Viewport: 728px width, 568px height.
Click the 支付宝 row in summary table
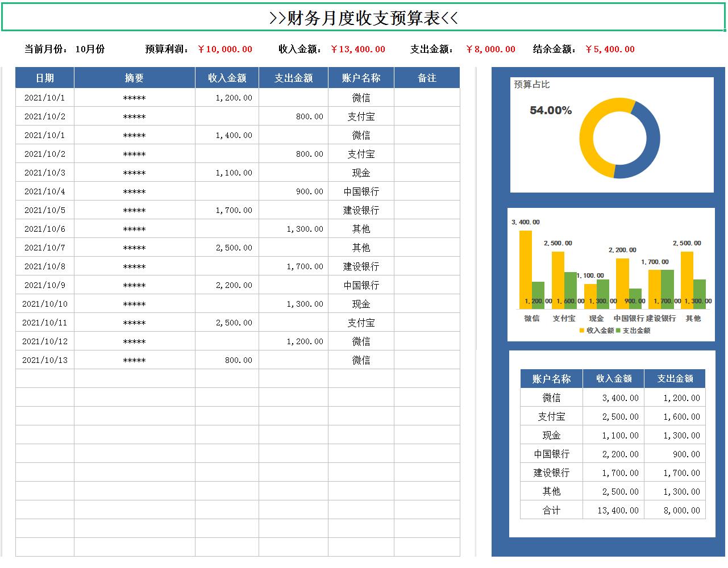(550, 416)
